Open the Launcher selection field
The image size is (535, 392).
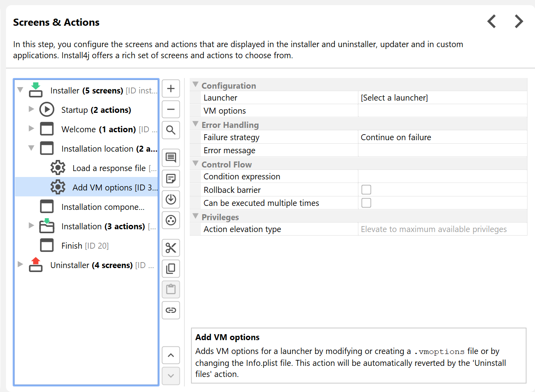pos(442,98)
